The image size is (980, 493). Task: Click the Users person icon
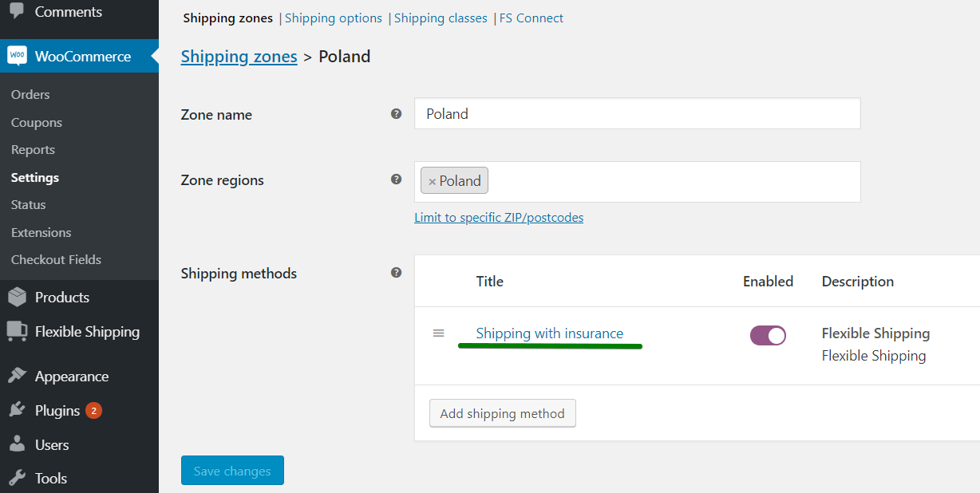coord(17,444)
